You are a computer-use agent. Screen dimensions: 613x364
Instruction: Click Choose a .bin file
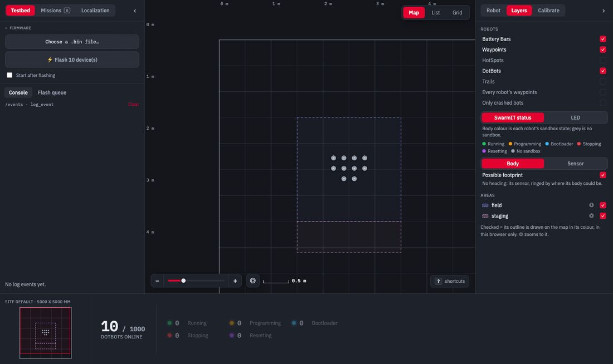point(72,41)
